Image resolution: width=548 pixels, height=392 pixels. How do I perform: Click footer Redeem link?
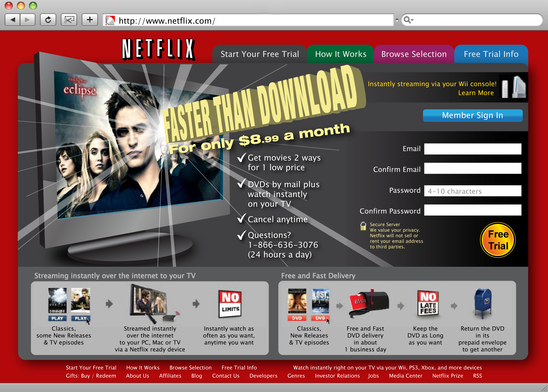[106, 376]
